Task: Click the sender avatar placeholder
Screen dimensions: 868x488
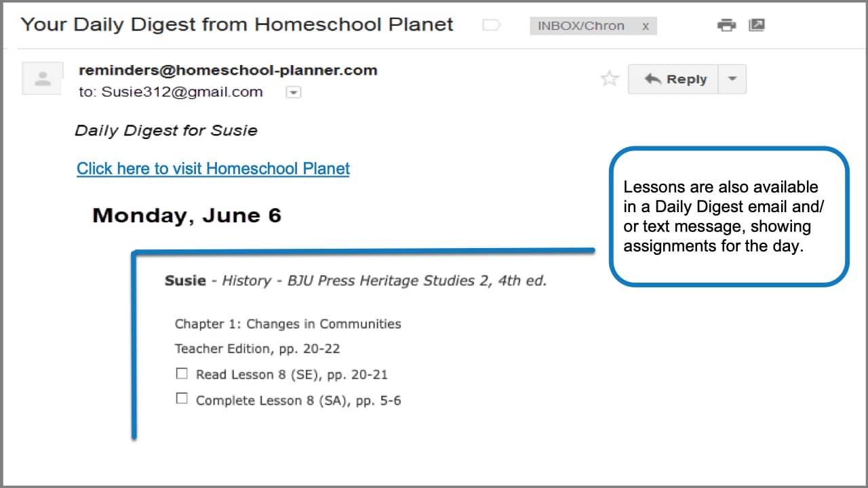Action: 43,78
